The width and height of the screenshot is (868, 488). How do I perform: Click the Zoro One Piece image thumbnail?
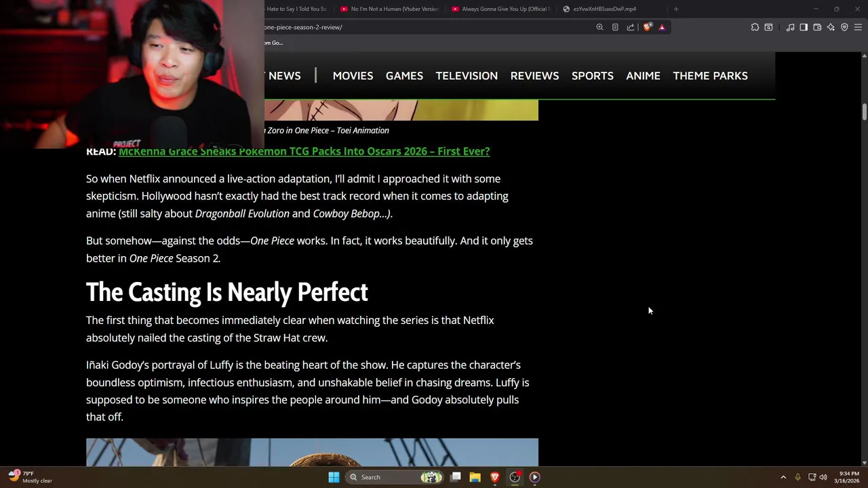pos(401,110)
